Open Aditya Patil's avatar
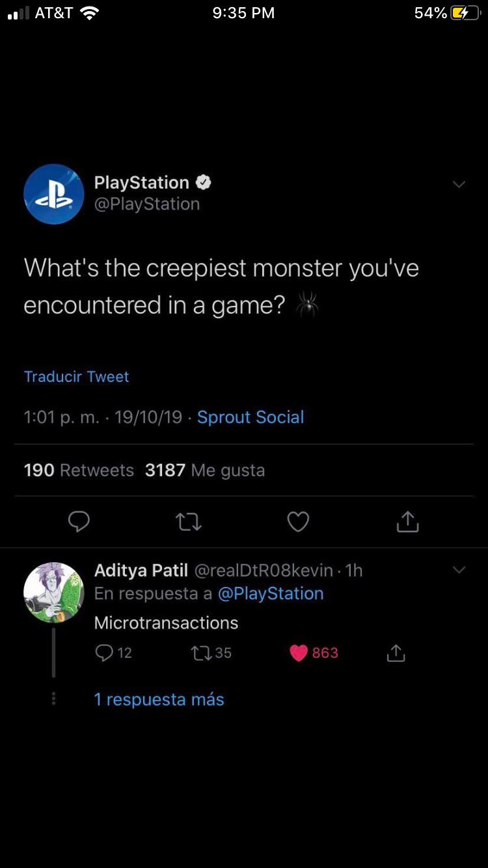 (x=53, y=592)
